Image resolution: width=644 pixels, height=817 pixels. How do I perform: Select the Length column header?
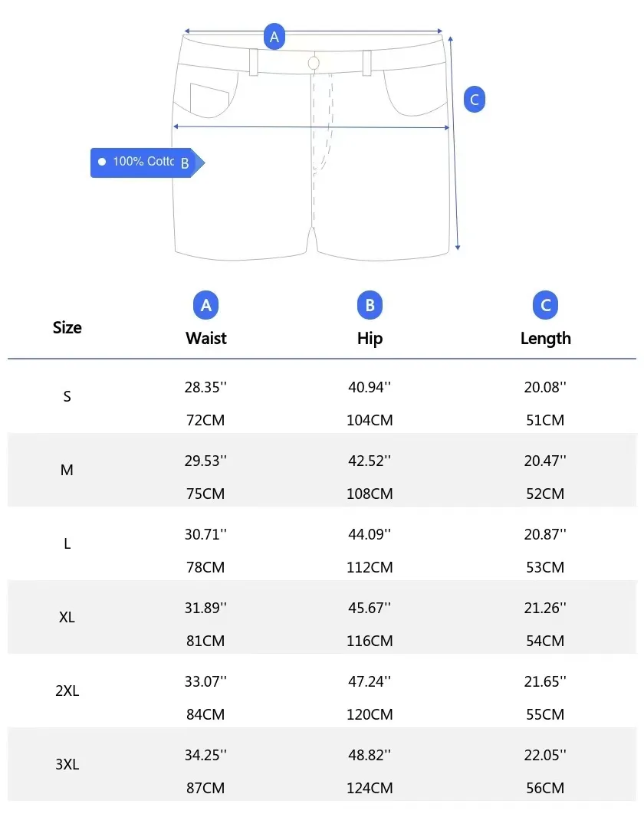(545, 338)
